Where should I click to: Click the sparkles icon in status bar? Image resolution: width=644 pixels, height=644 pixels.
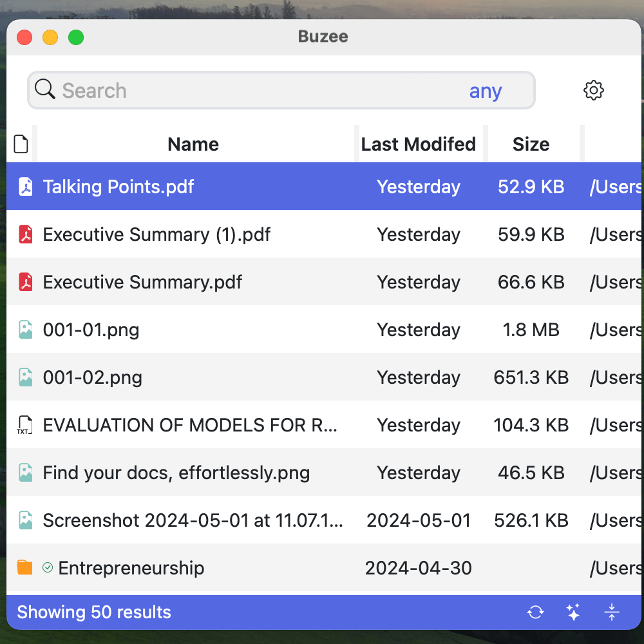click(573, 612)
